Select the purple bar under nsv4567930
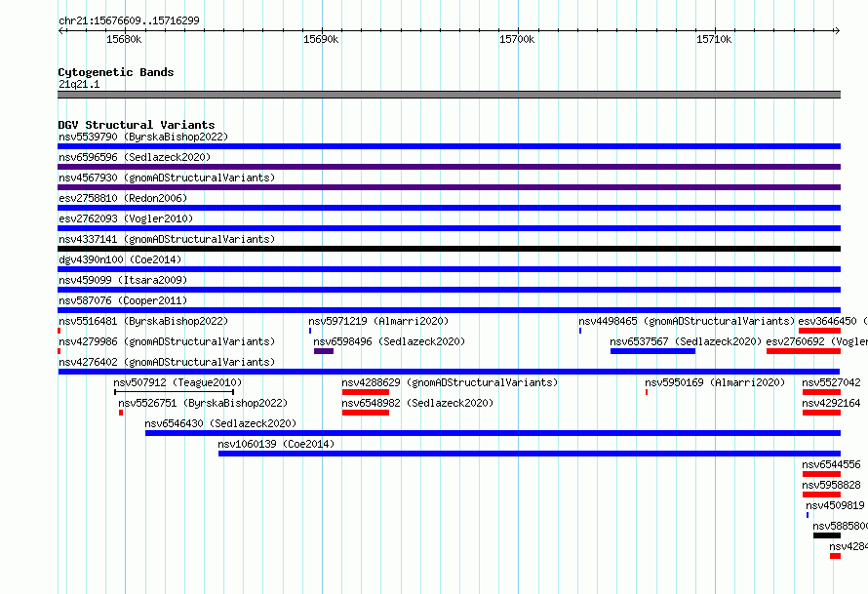The image size is (868, 594). click(449, 187)
